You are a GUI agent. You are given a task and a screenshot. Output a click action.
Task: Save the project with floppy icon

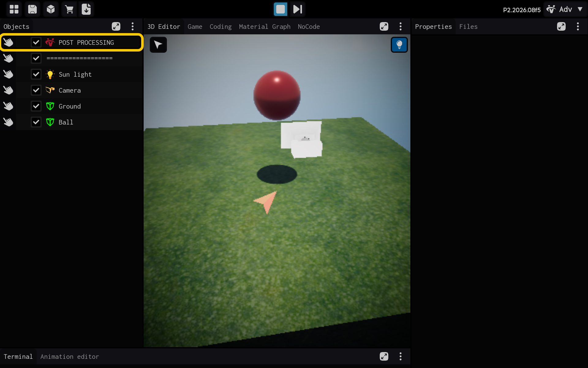[32, 9]
